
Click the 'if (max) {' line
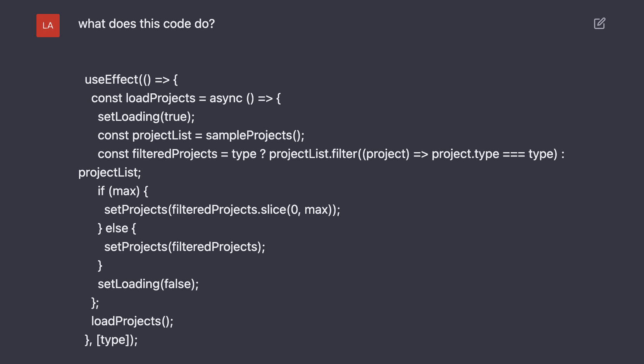click(x=123, y=191)
